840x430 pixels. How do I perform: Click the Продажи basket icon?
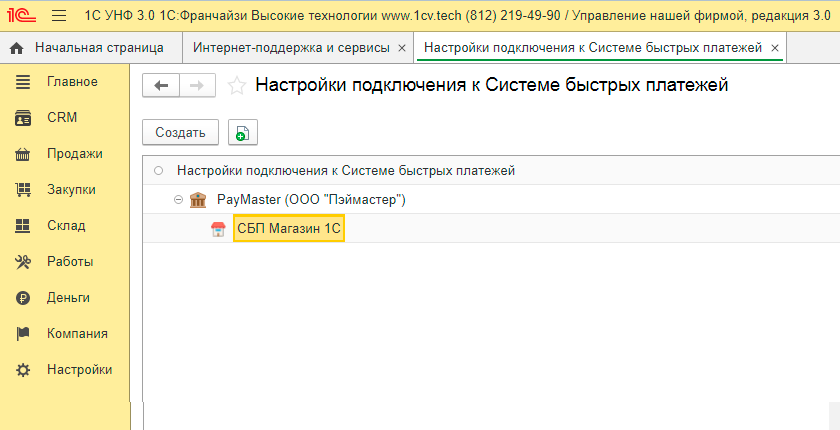(x=23, y=154)
